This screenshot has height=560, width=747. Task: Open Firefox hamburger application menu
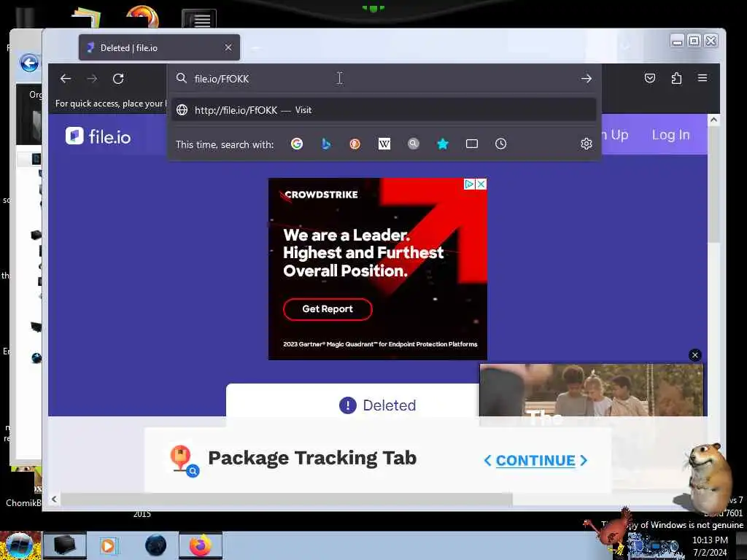(703, 77)
